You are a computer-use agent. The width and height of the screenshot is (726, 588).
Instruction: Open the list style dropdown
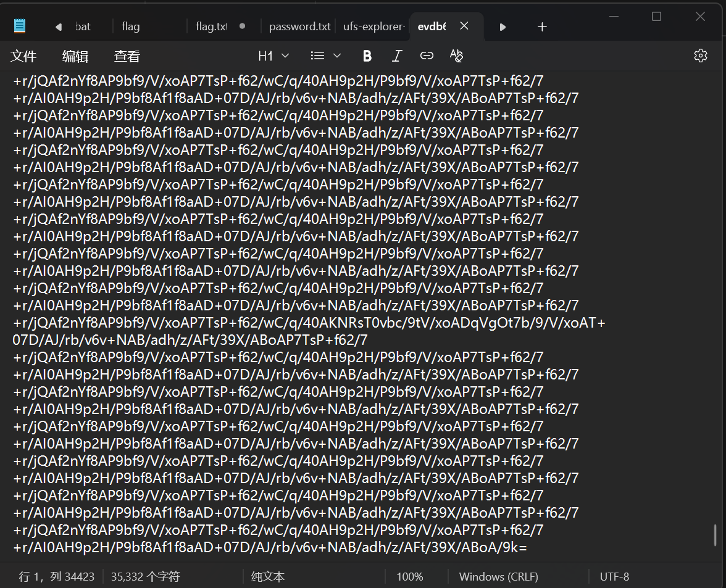[x=326, y=56]
